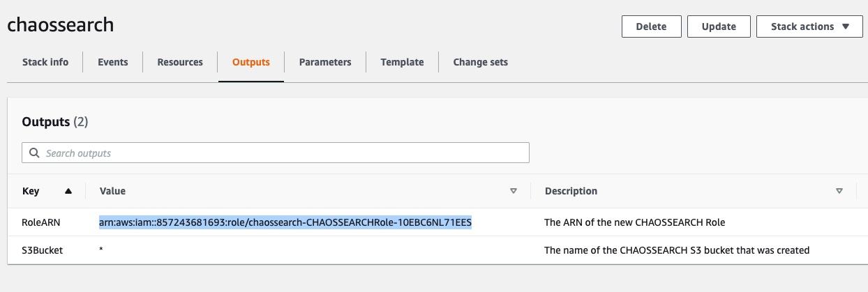Image resolution: width=868 pixels, height=292 pixels.
Task: View the Parameters tab
Action: coord(325,62)
